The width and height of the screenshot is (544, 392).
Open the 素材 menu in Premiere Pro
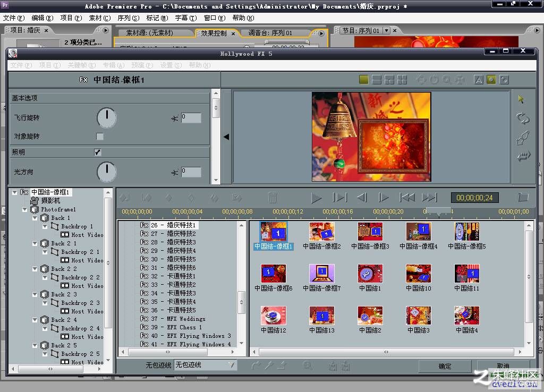tap(99, 18)
